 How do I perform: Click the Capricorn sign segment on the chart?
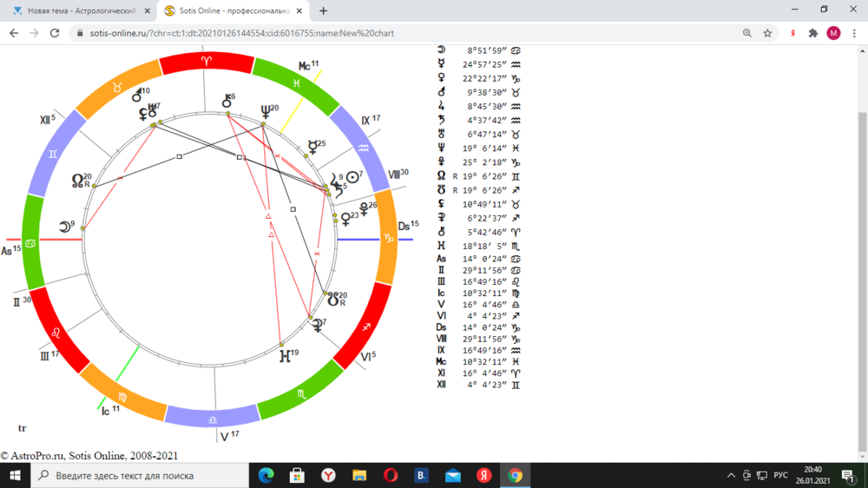[389, 238]
